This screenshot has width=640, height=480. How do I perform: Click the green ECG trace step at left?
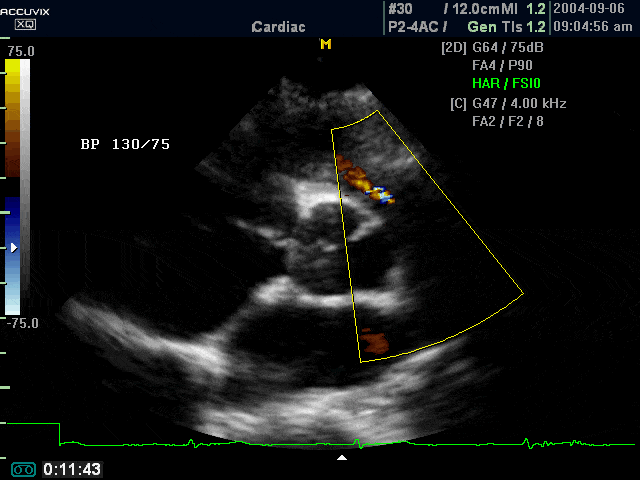60,432
